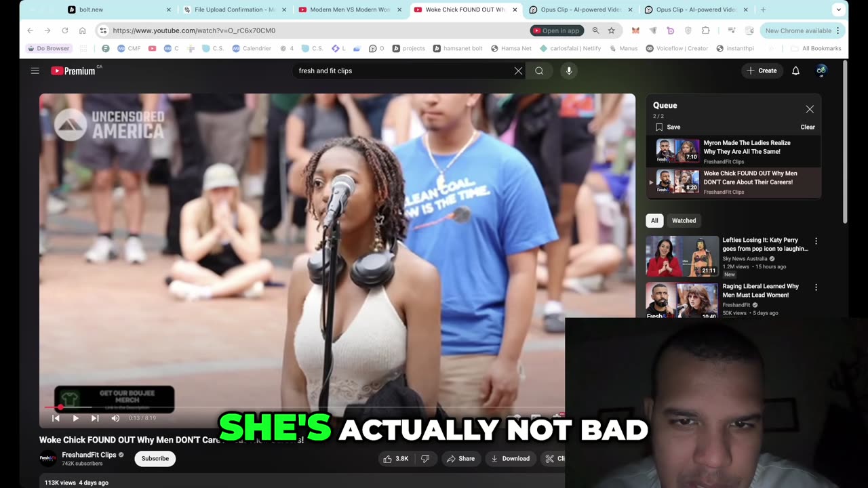Skip to the next video in player
Screen dimensions: 868x488
tap(95, 418)
